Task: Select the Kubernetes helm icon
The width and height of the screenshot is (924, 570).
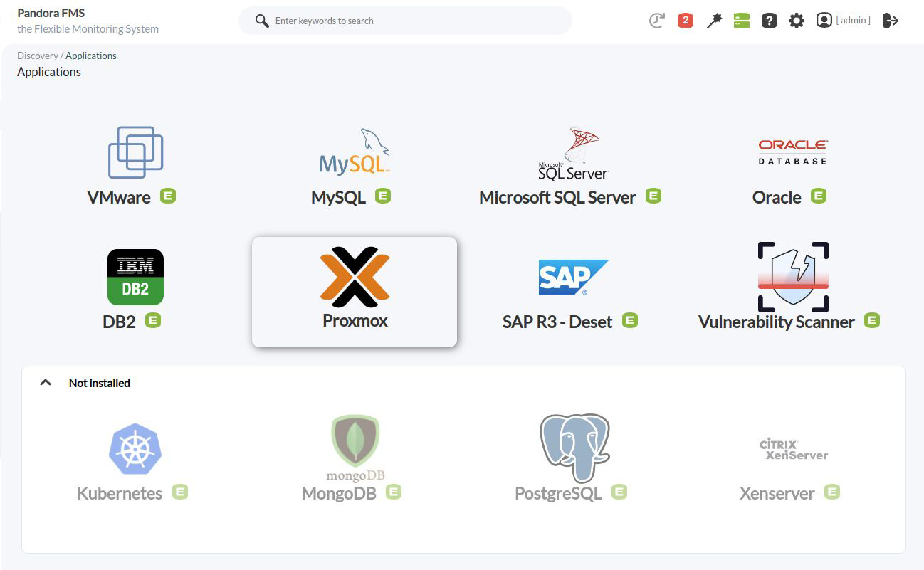Action: pyautogui.click(x=135, y=448)
